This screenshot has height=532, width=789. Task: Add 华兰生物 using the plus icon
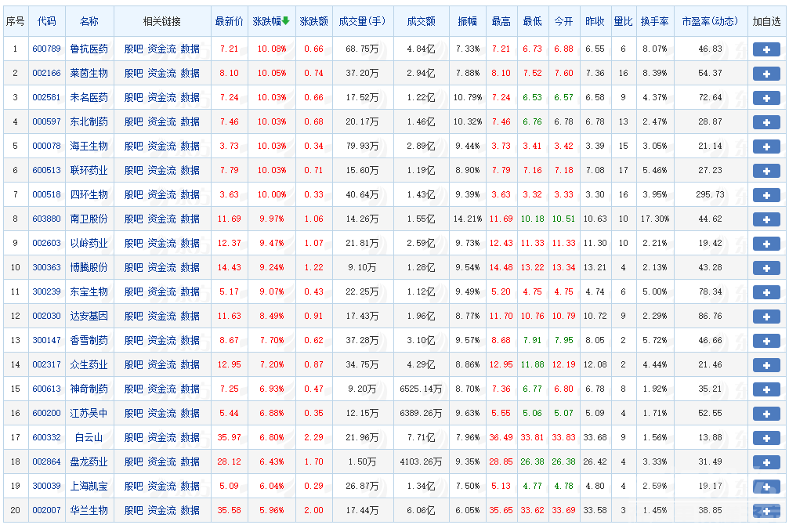[x=765, y=510]
